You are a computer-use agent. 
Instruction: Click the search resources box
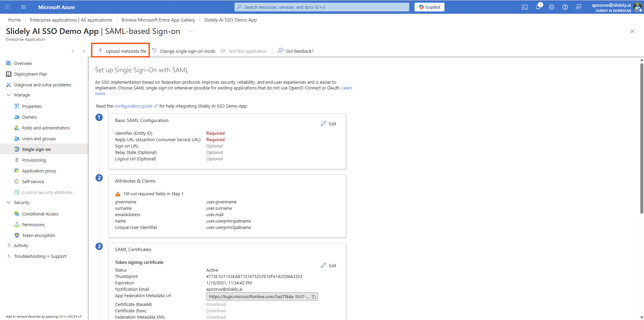322,7
